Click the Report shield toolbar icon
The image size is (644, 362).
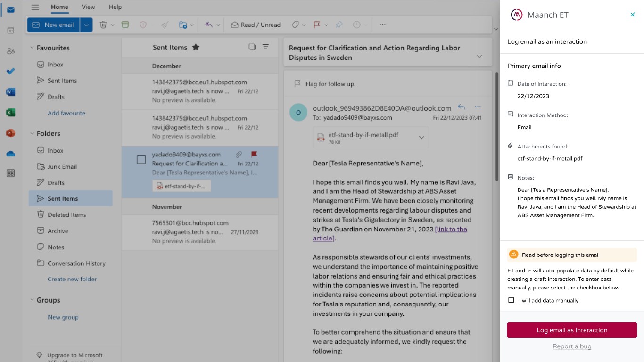click(143, 25)
